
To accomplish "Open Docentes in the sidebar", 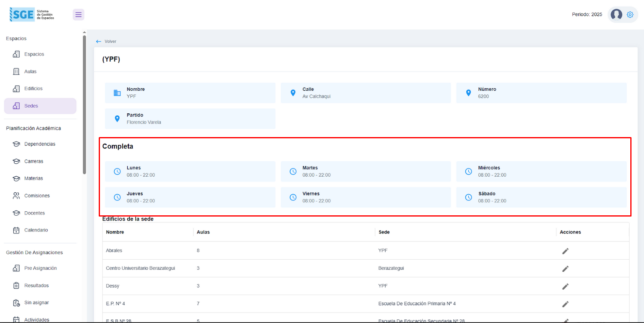I will coord(40,213).
